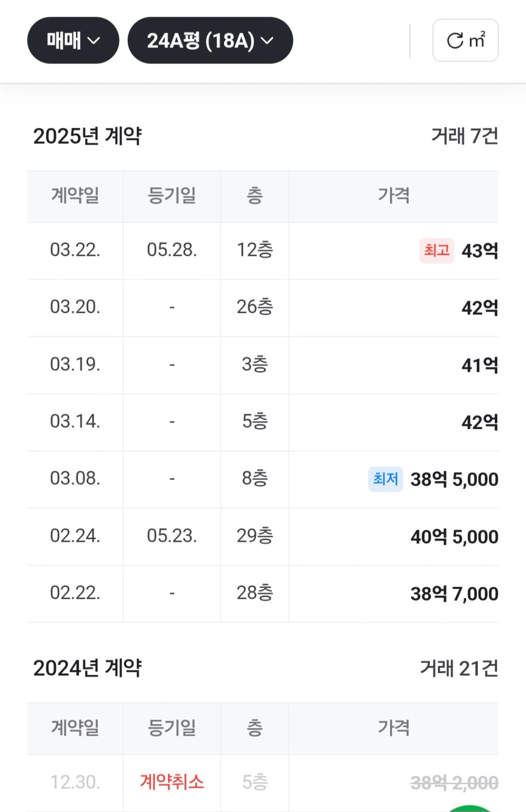Select the 02.24. 29층 transaction row
This screenshot has width=526, height=812.
[x=263, y=536]
